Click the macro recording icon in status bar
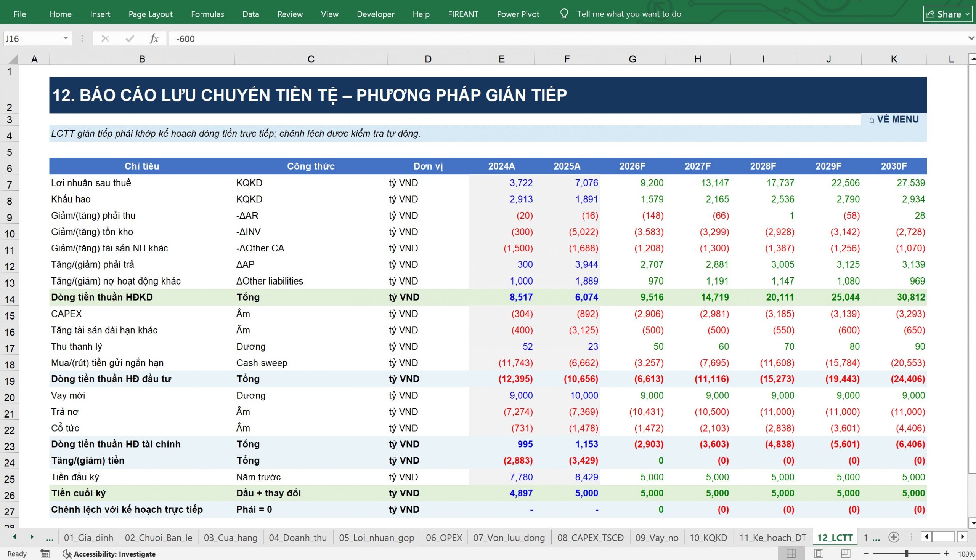The width and height of the screenshot is (976, 560). 45,554
